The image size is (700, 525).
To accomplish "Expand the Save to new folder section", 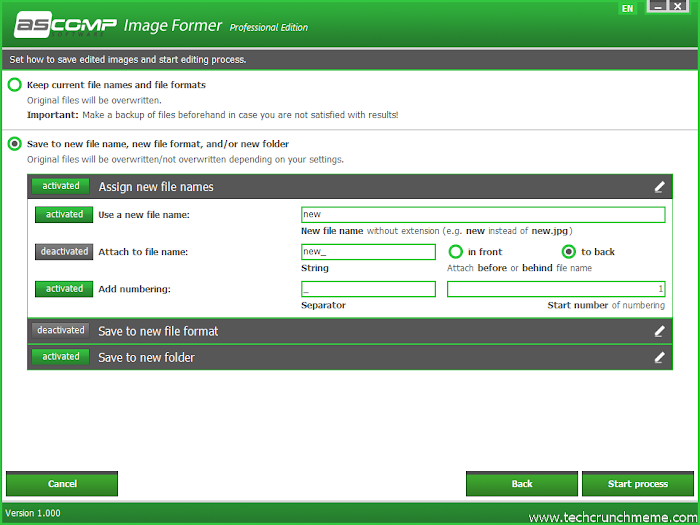I will point(350,357).
